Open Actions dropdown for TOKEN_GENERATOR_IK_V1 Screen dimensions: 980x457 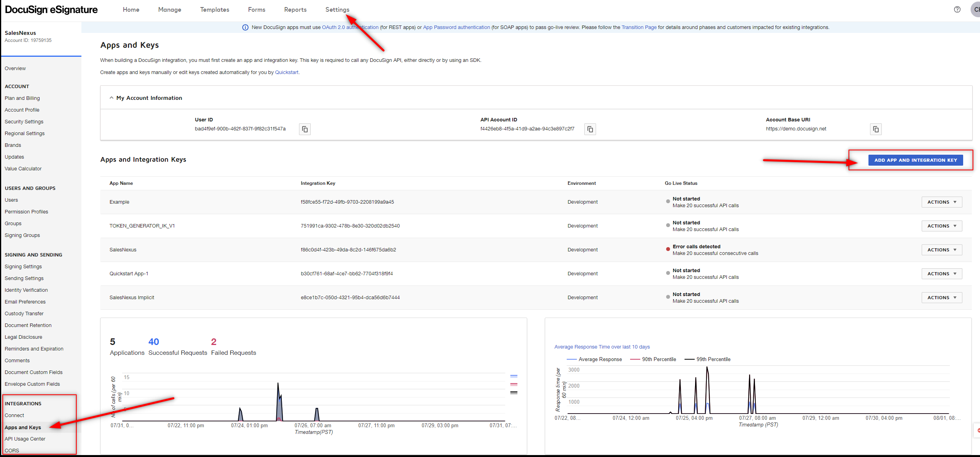pos(942,226)
